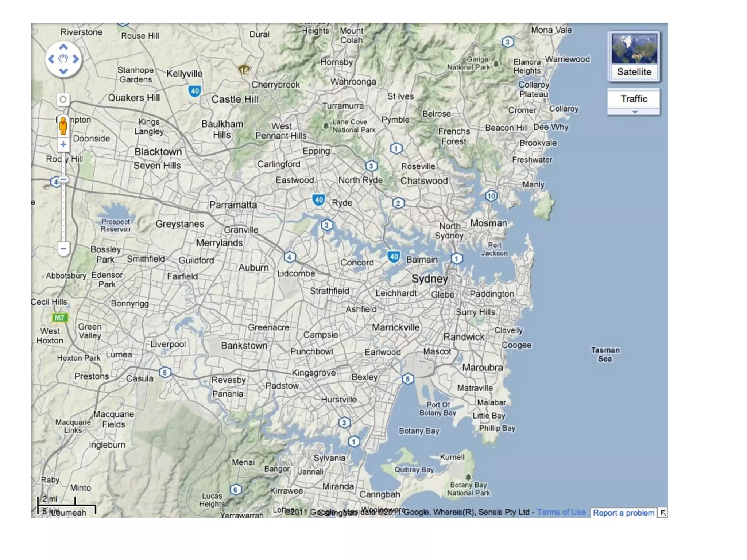
Task: Pan the map right with arrow
Action: (x=76, y=59)
